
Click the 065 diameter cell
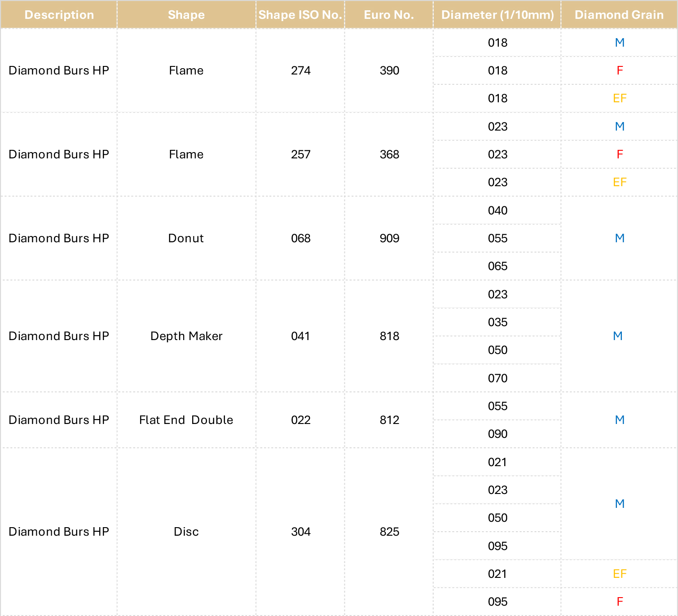497,266
